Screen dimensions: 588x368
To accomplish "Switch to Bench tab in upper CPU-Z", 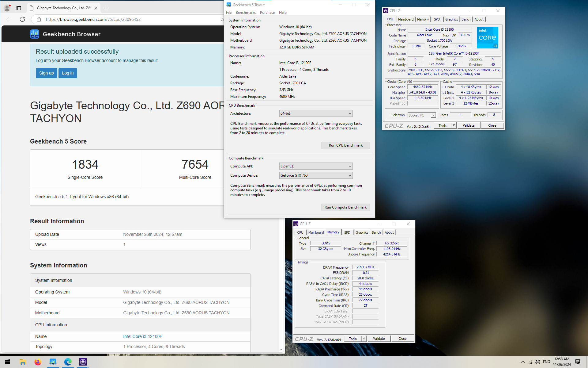I will click(x=466, y=19).
